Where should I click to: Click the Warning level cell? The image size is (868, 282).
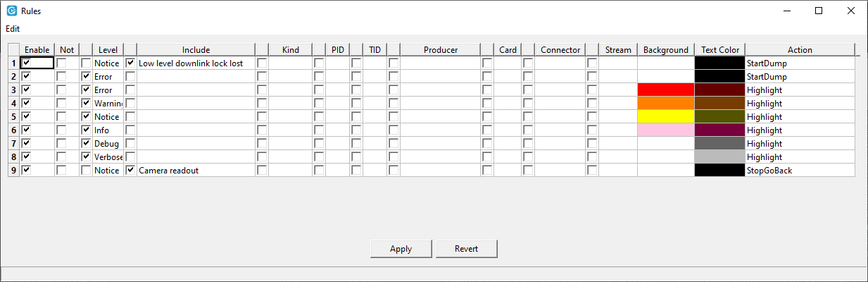tap(108, 104)
